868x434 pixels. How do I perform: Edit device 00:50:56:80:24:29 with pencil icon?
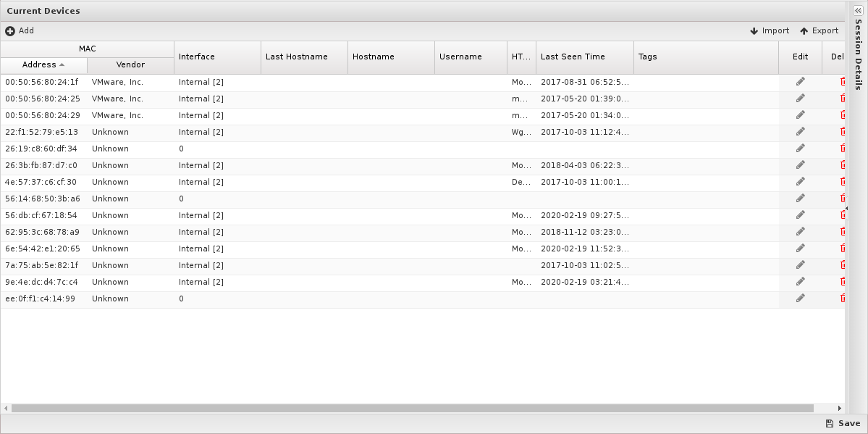[x=800, y=115]
